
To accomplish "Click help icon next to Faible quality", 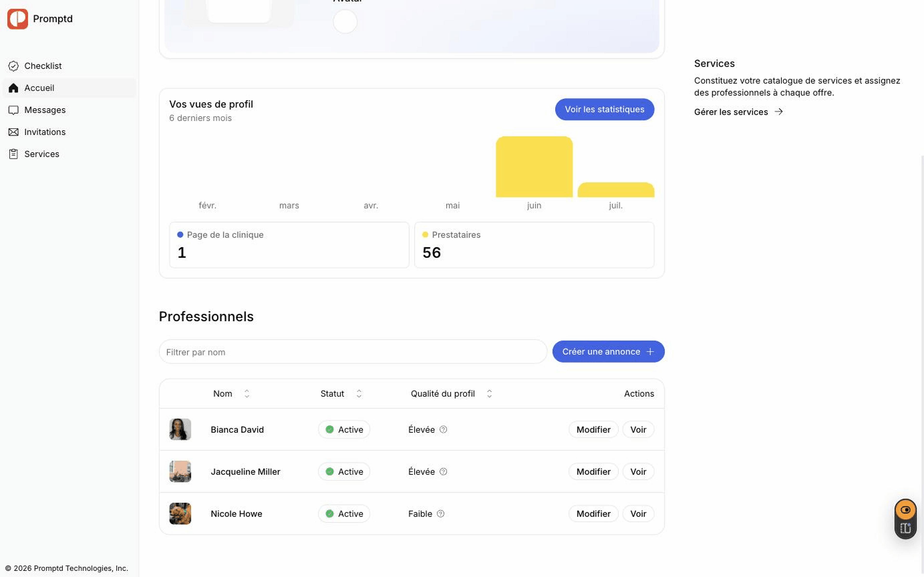I will click(441, 514).
